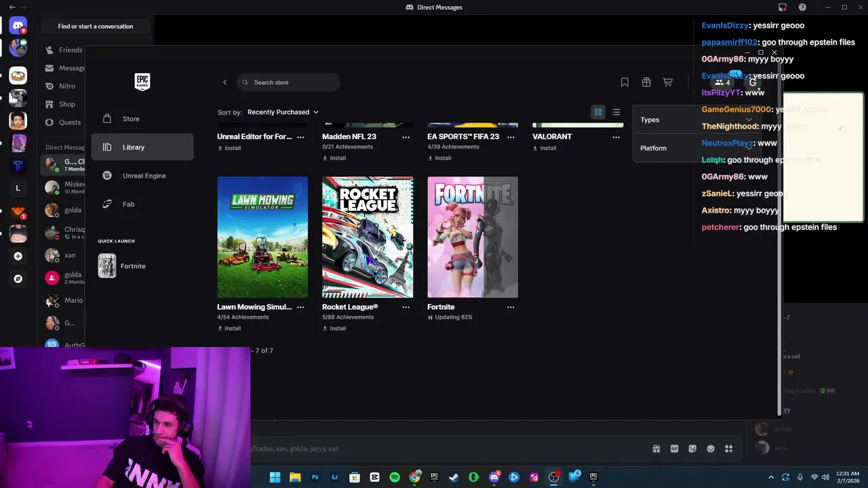The image size is (868, 488).
Task: Open options menu for VALORANT
Action: pos(616,137)
